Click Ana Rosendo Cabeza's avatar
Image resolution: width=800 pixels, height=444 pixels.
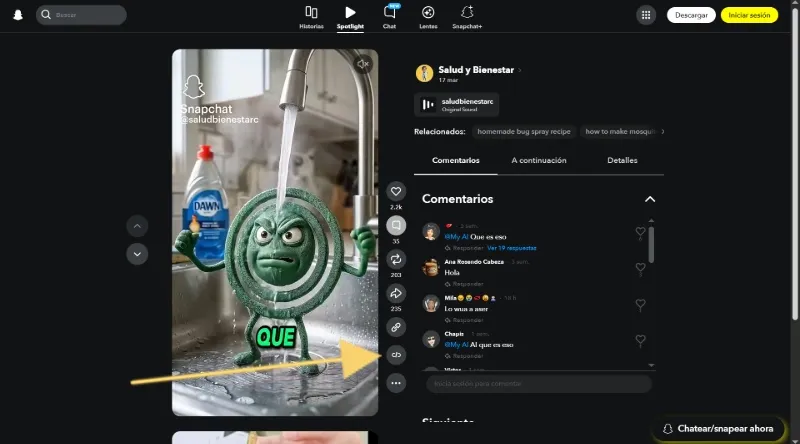click(431, 267)
